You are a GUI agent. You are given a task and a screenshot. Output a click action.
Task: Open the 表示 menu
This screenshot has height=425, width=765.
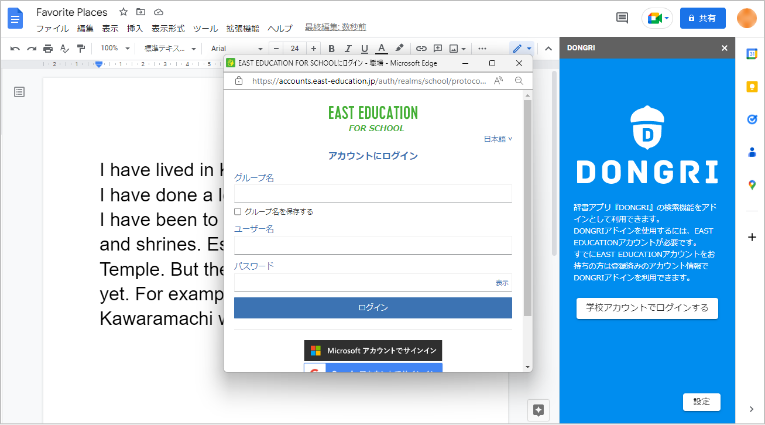point(110,28)
